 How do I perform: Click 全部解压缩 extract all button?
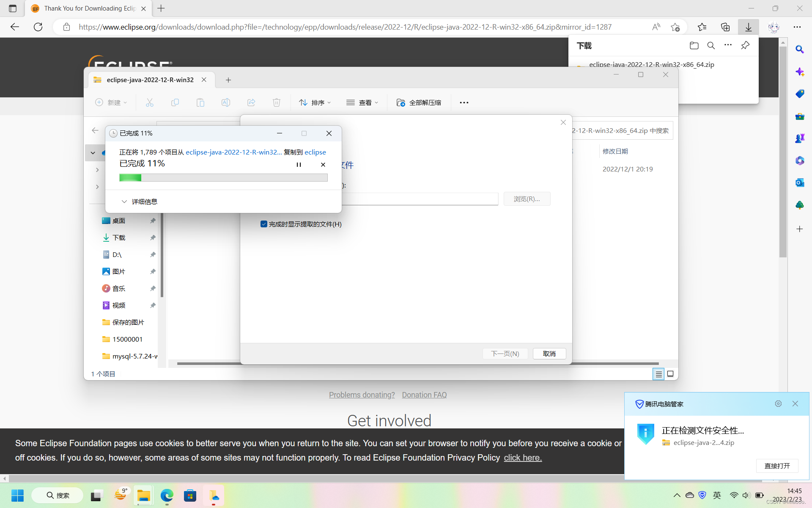point(419,102)
